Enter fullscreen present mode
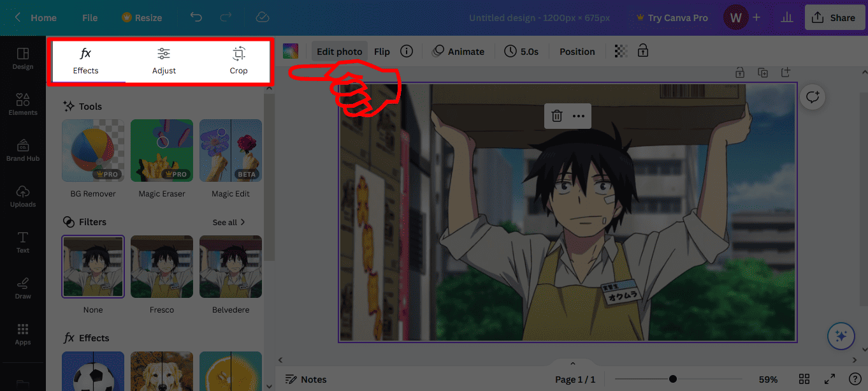 click(x=830, y=380)
